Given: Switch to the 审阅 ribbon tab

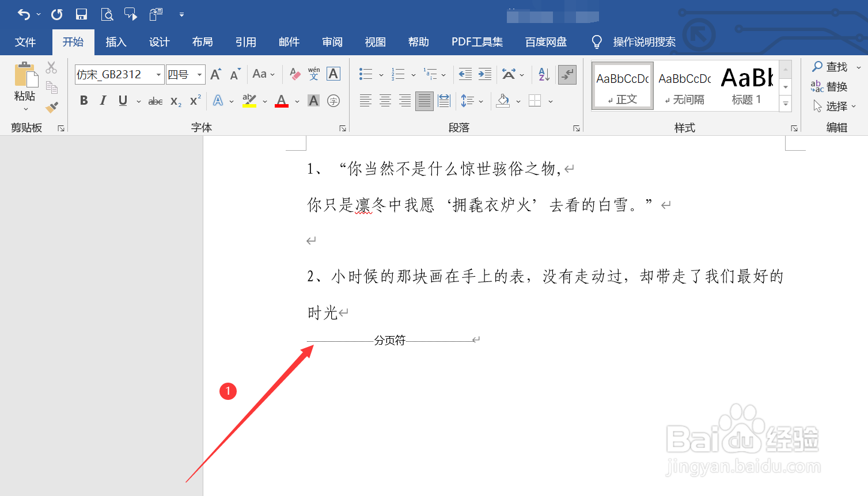Looking at the screenshot, I should pyautogui.click(x=332, y=41).
